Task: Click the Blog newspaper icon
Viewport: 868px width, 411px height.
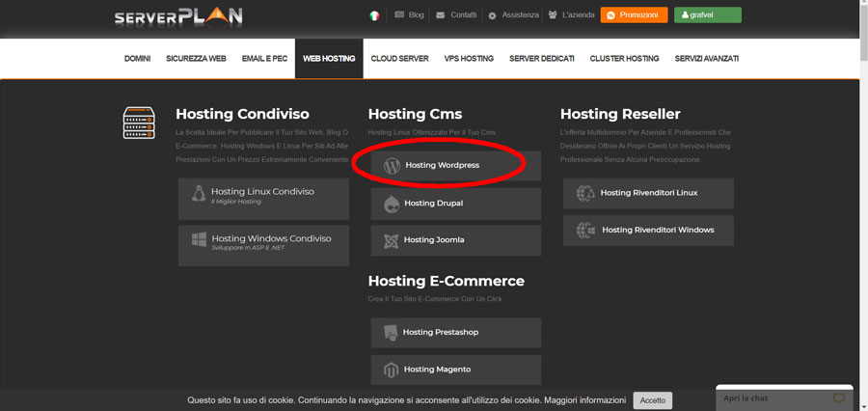Action: tap(399, 15)
